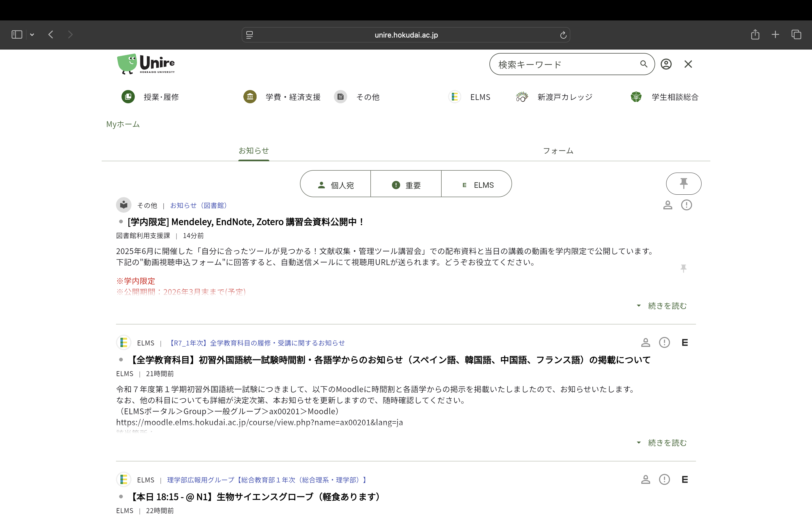Image resolution: width=812 pixels, height=528 pixels.
Task: Reload the page in Safari
Action: click(x=563, y=35)
